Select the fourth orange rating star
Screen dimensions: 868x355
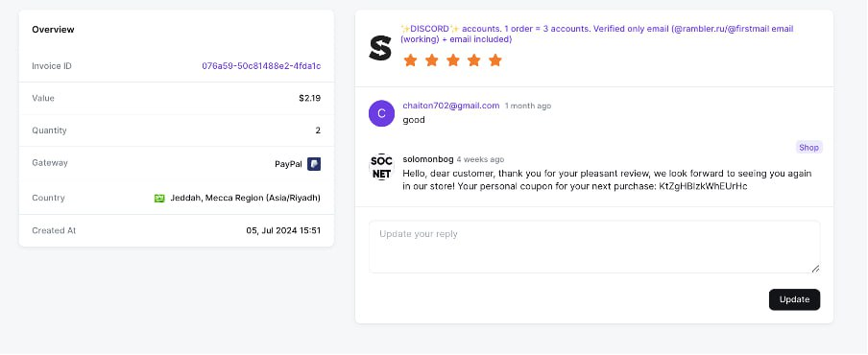474,59
